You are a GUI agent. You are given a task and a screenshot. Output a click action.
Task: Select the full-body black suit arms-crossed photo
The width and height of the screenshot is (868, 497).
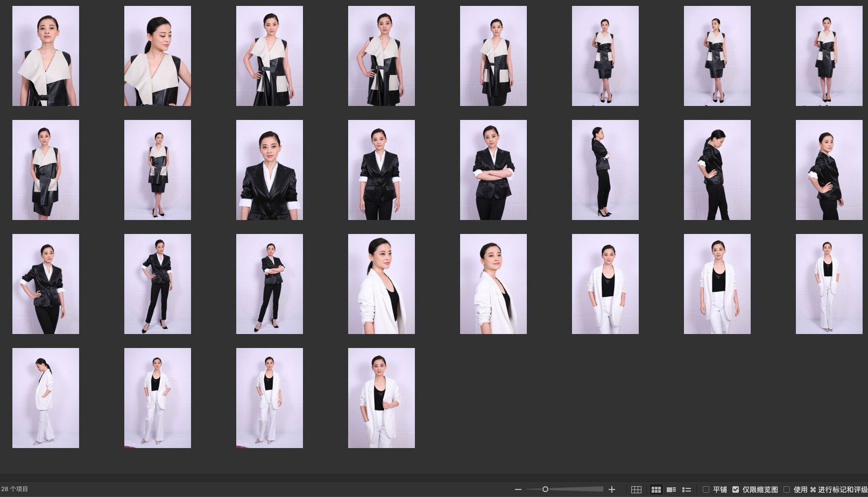[x=270, y=284]
